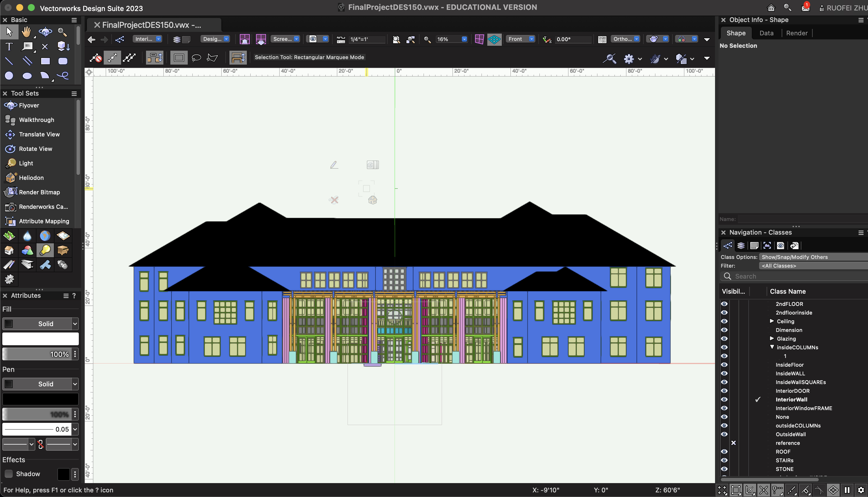868x497 pixels.
Task: Choose the Circle tool
Action: 9,75
